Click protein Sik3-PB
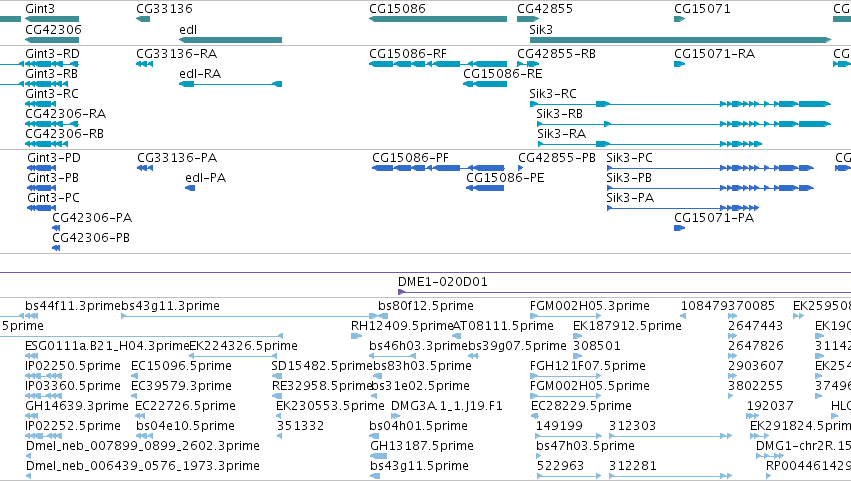This screenshot has height=481, width=851. (628, 178)
